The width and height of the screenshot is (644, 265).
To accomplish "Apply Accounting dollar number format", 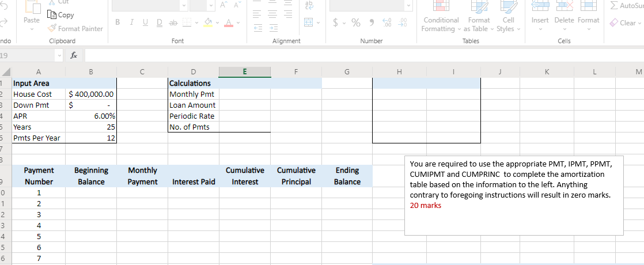I will (336, 22).
